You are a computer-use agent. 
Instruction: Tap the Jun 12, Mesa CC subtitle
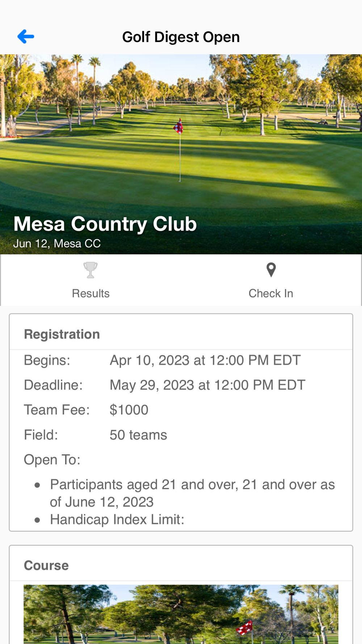(57, 243)
